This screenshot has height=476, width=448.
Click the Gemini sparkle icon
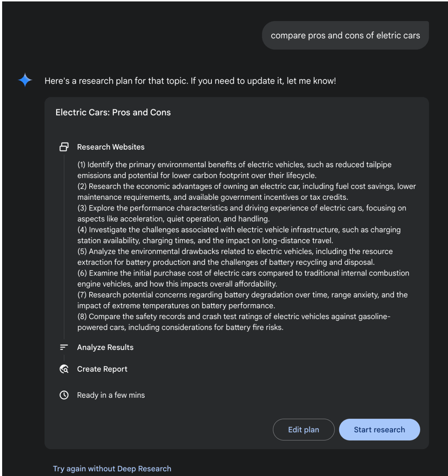point(25,80)
